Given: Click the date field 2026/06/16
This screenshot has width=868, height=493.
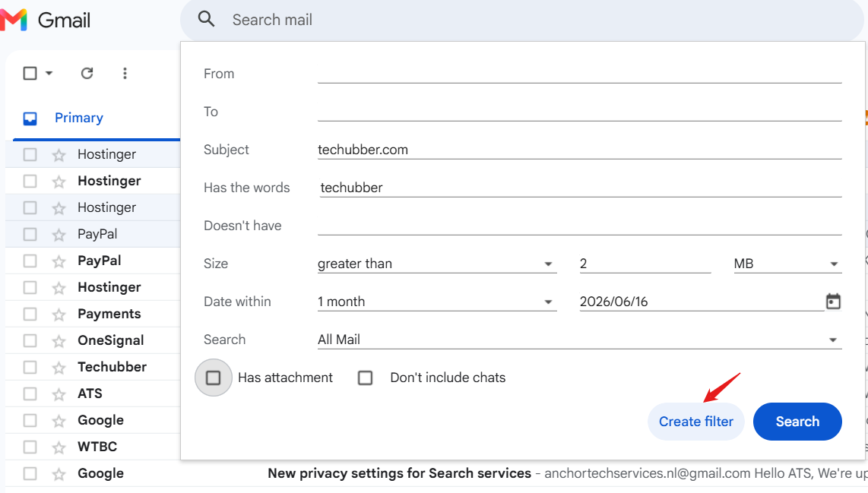Looking at the screenshot, I should [702, 302].
